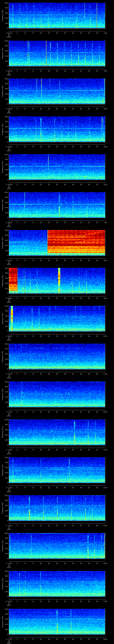The width and height of the screenshot is (114, 644).
Task: Click the 11:01:00 start time label
Action: tap(9, 33)
